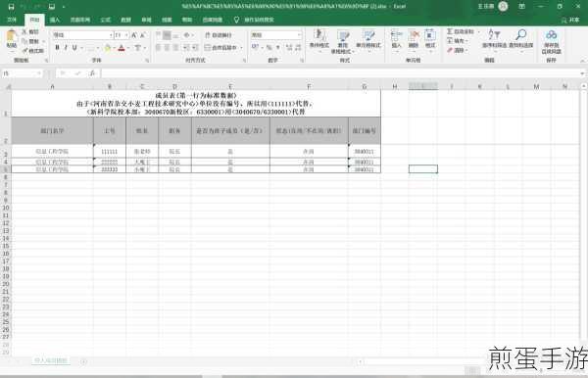Switch to the Formulas (公式) tab
The image size is (588, 378).
pos(106,20)
